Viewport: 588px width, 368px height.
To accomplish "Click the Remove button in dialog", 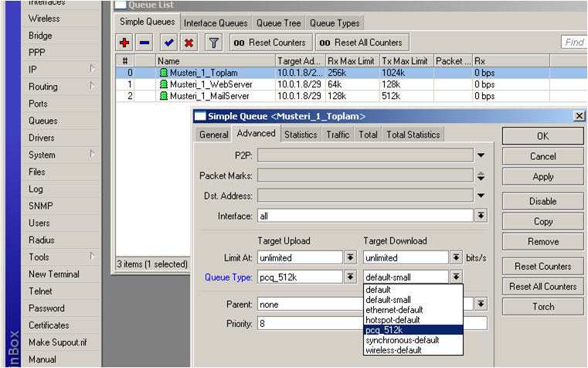I will (542, 242).
